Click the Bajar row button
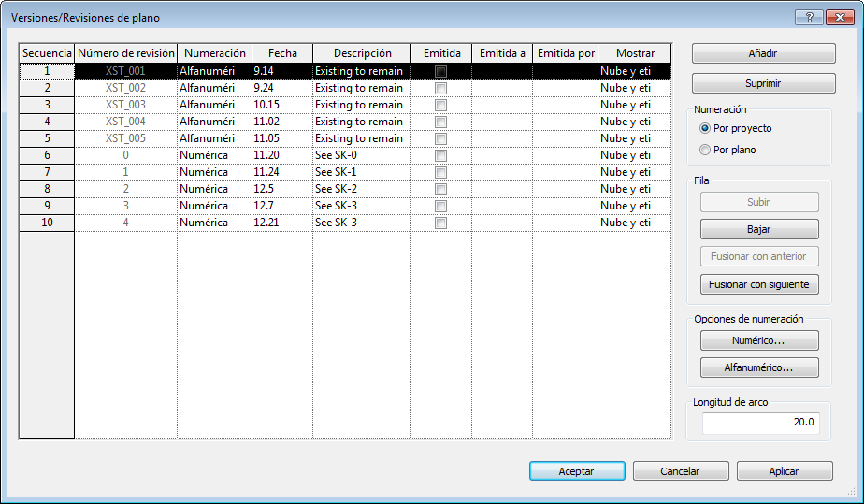 coord(758,229)
